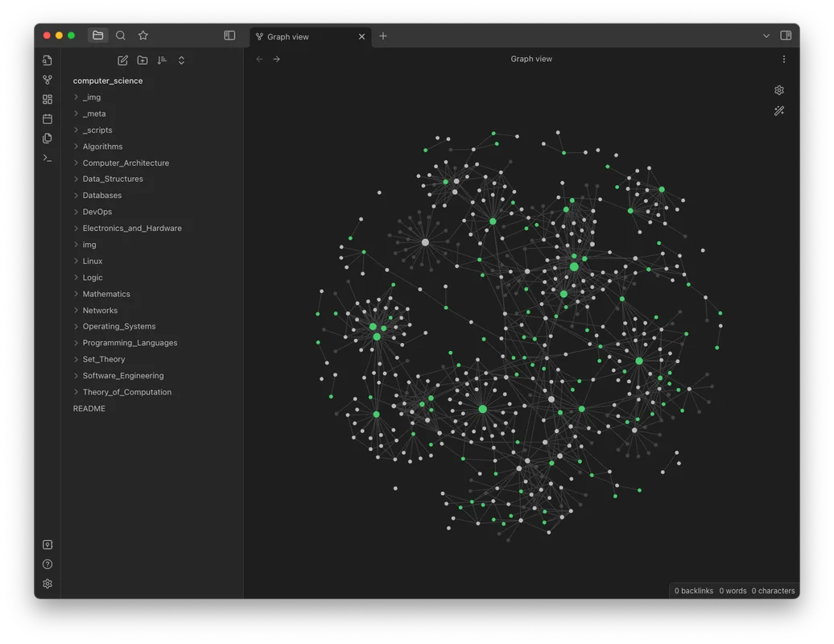This screenshot has height=644, width=834.
Task: Open the README note
Action: tap(89, 408)
